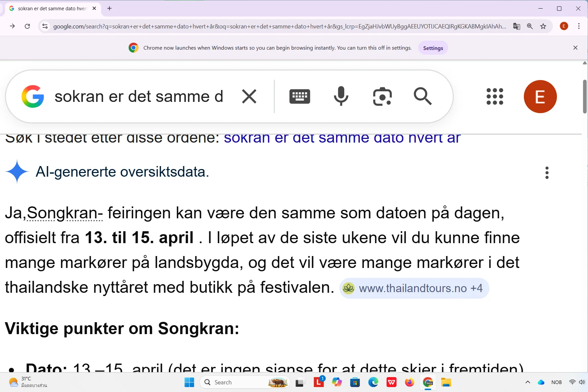Clear the search query with the X button

249,96
